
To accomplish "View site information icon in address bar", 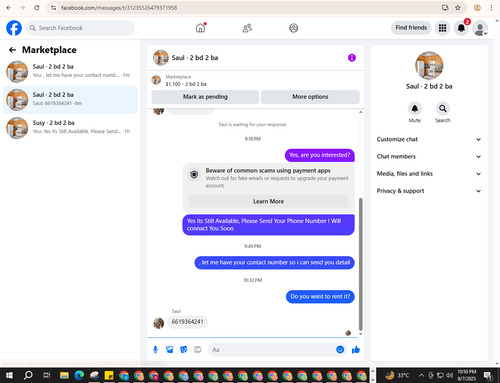I will click(x=53, y=8).
